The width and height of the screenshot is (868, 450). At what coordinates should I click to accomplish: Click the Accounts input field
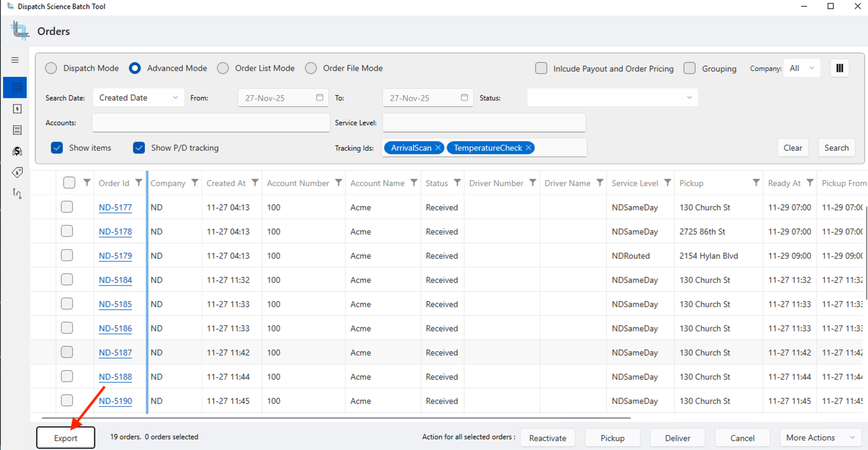[211, 123]
